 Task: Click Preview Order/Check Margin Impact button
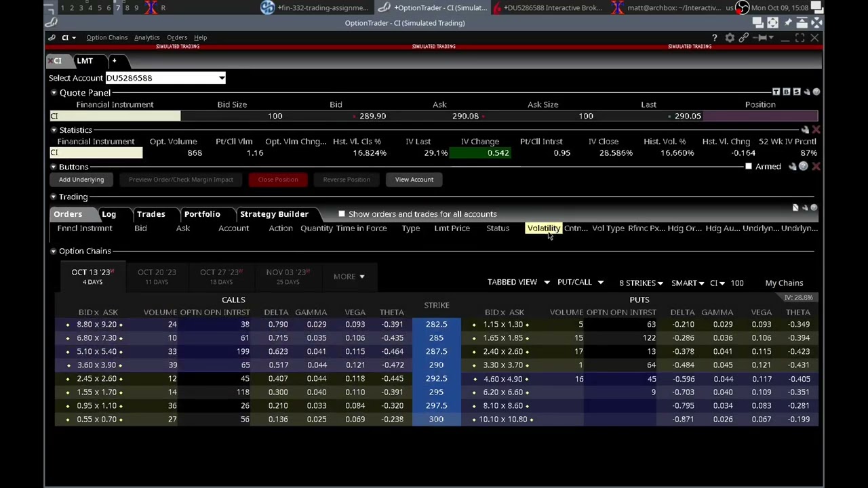181,180
